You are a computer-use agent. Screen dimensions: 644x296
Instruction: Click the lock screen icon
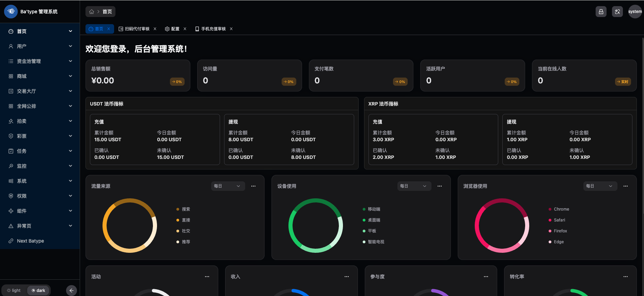[x=601, y=12]
